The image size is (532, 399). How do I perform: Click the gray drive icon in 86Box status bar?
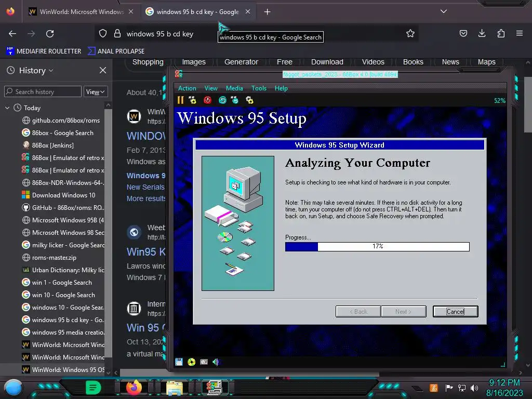point(204,362)
